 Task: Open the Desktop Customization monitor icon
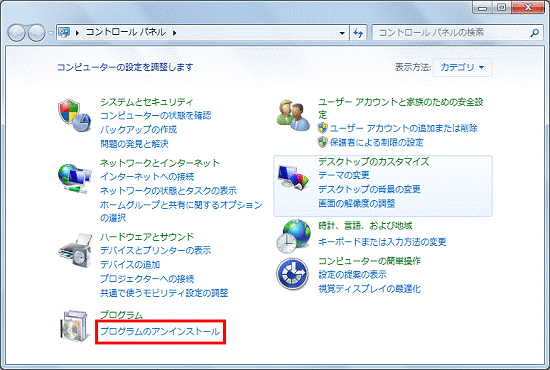pos(293,177)
